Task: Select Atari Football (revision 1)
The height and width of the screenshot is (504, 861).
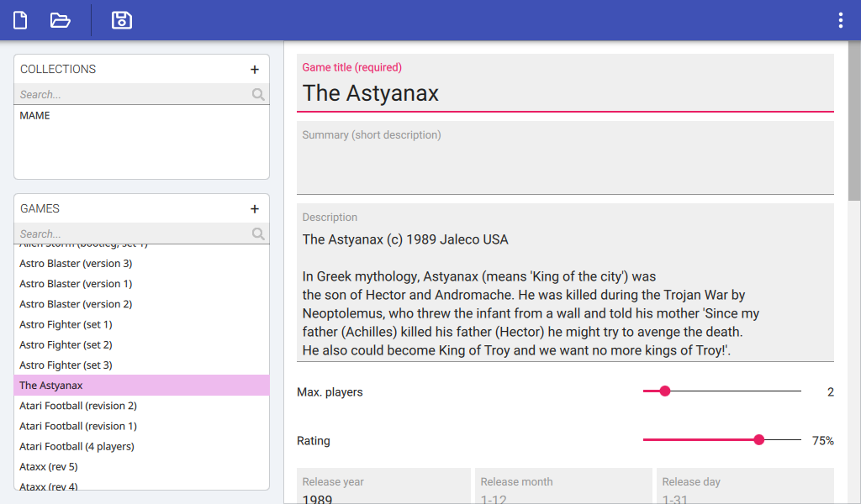Action: [x=141, y=426]
